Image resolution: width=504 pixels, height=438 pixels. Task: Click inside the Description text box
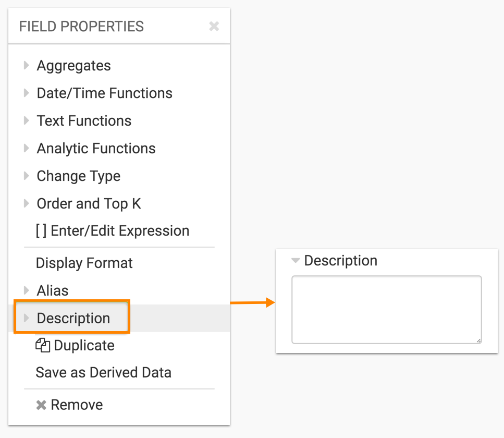(386, 309)
